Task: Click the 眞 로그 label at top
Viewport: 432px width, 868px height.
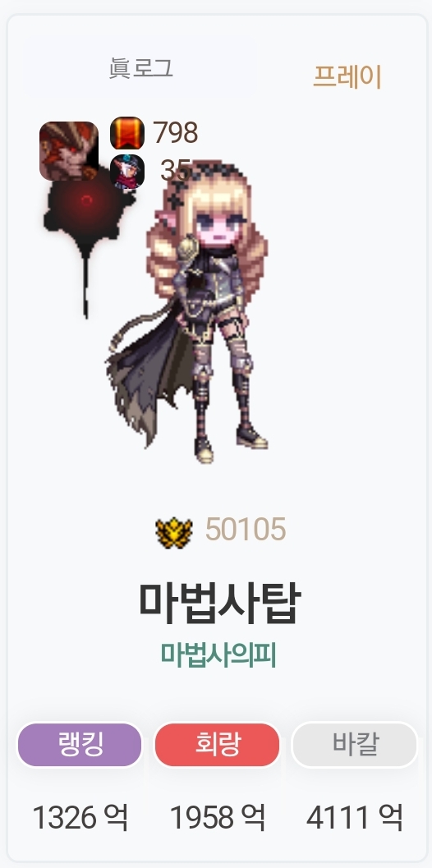Action: pos(140,69)
